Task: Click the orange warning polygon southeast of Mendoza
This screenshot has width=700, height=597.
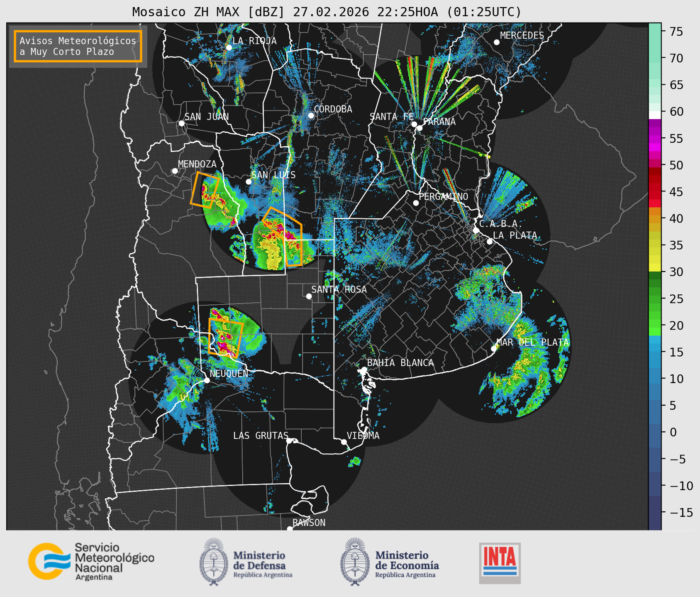Action: pyautogui.click(x=205, y=190)
